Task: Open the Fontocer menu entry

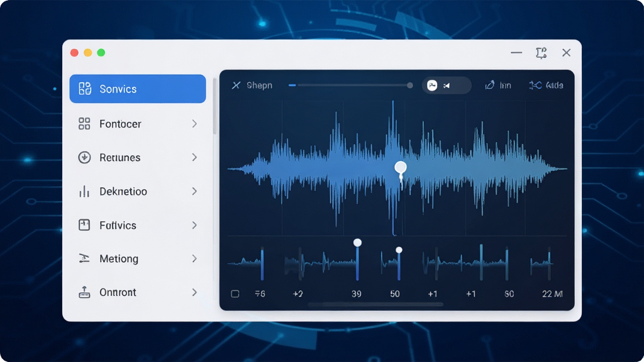Action: click(x=138, y=124)
